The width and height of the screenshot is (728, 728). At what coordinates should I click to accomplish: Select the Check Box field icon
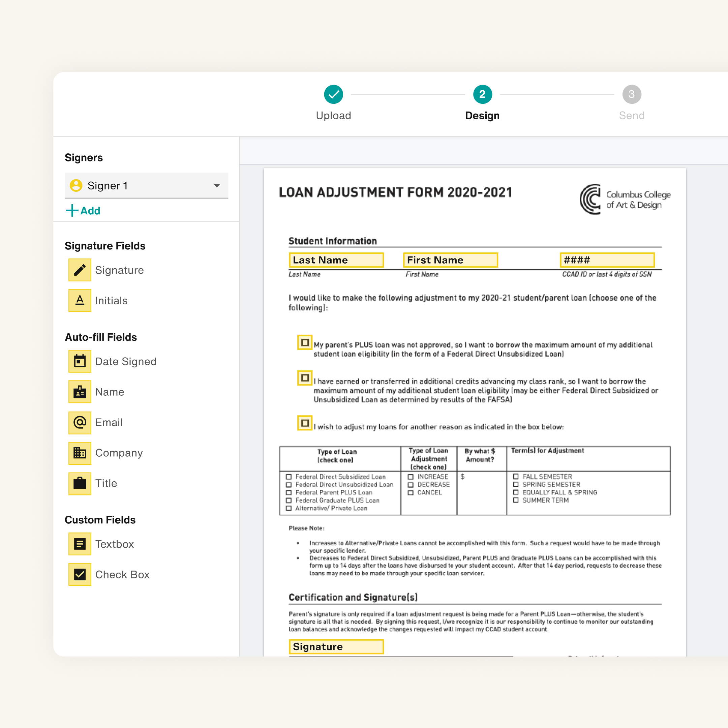[80, 574]
